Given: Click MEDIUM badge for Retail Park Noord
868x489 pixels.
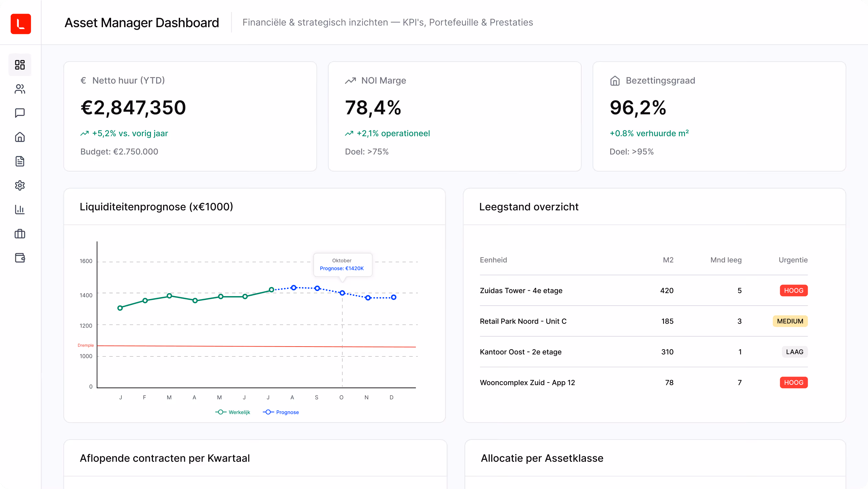Looking at the screenshot, I should [x=790, y=321].
